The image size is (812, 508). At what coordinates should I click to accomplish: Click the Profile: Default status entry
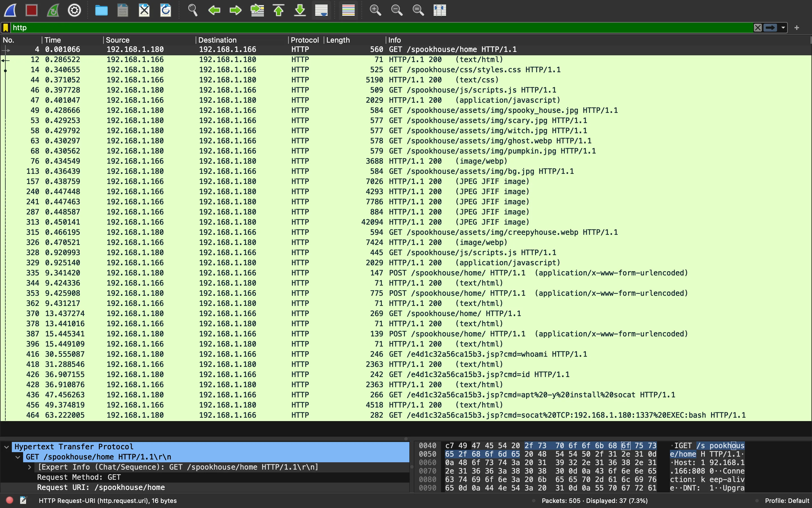[x=787, y=501]
